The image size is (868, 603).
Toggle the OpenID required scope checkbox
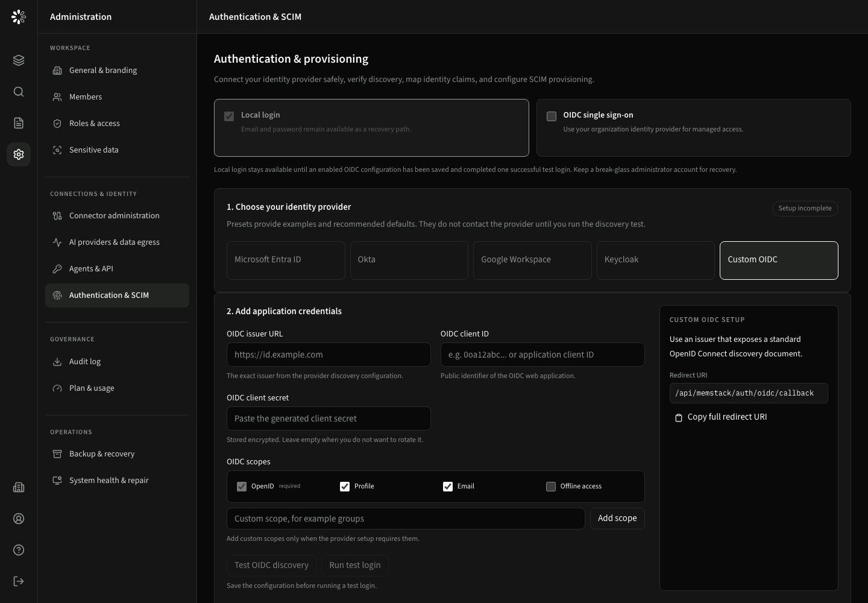coord(242,487)
